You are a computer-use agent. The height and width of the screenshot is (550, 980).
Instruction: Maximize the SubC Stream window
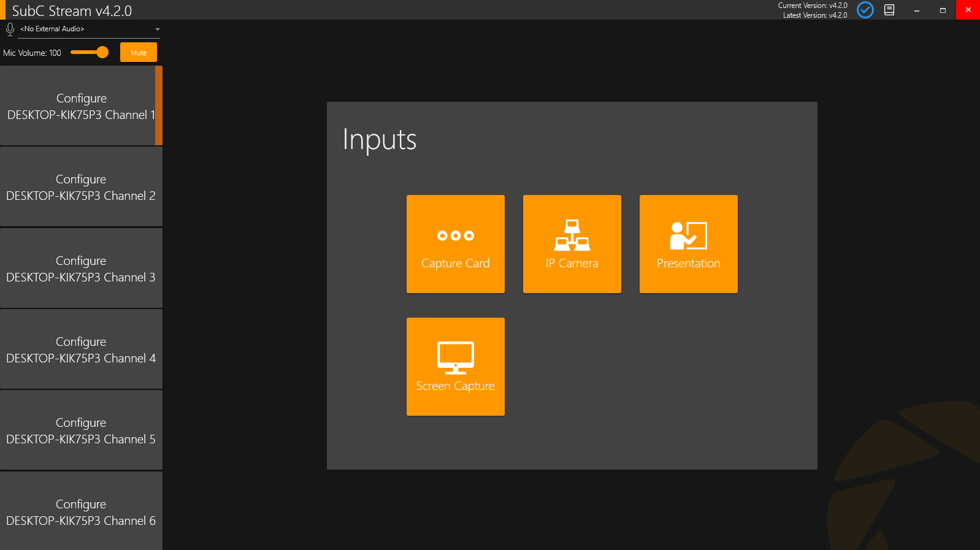[943, 10]
